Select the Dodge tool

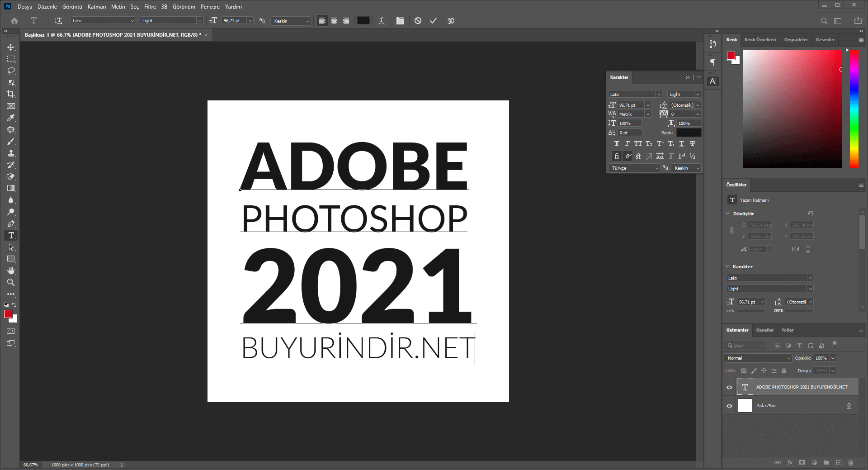click(11, 212)
